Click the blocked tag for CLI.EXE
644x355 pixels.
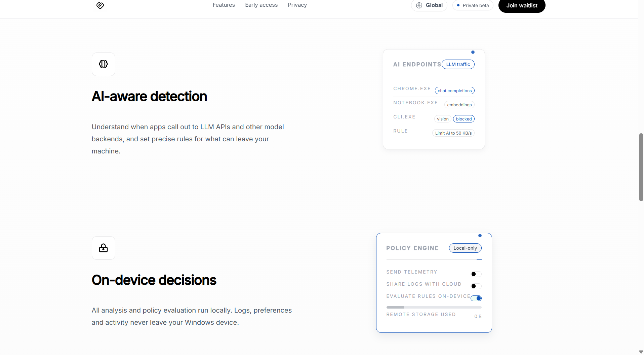[464, 119]
